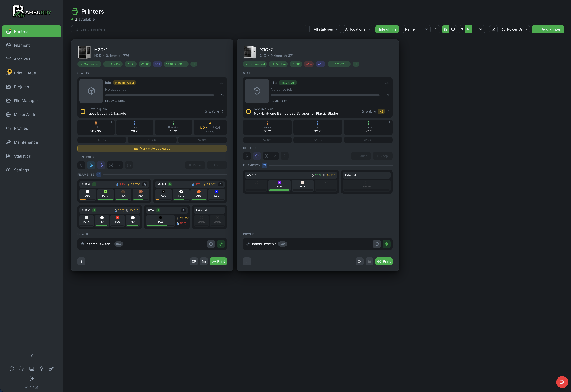Open MakerWorld page
Screen dimensions: 571x392
32,114
